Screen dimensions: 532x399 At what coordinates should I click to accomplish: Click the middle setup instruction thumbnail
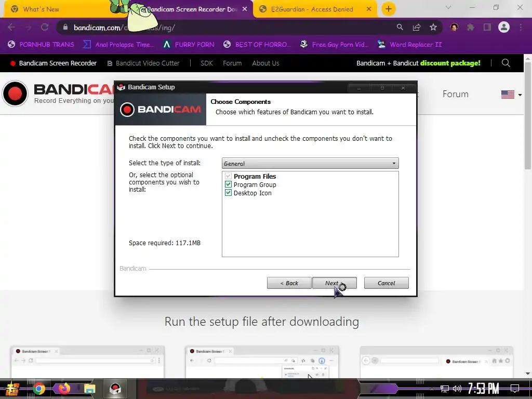pos(262,362)
